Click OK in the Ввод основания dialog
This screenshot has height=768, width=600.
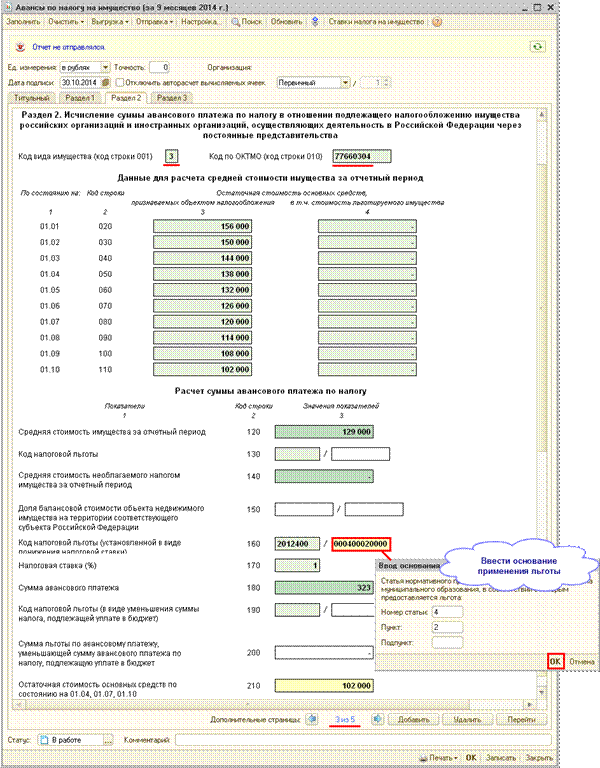coord(555,661)
